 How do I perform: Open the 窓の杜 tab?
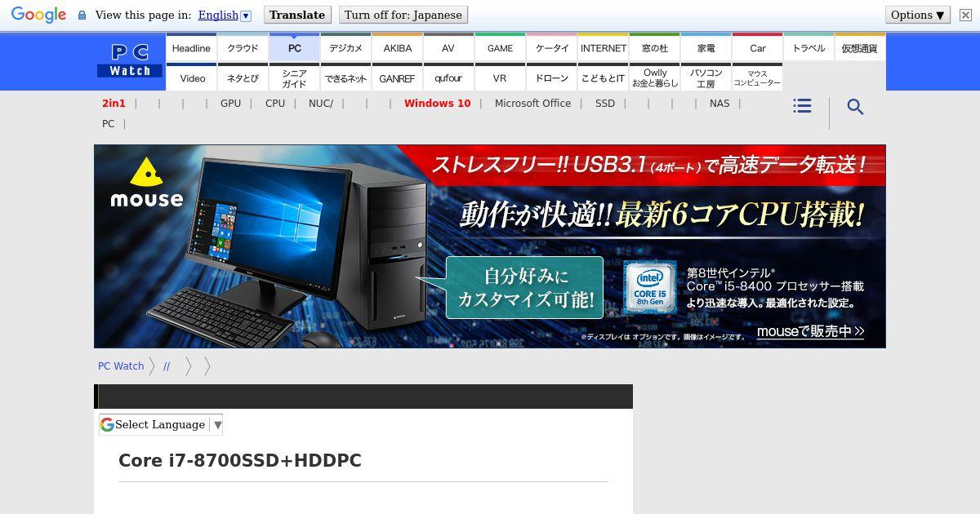(654, 48)
